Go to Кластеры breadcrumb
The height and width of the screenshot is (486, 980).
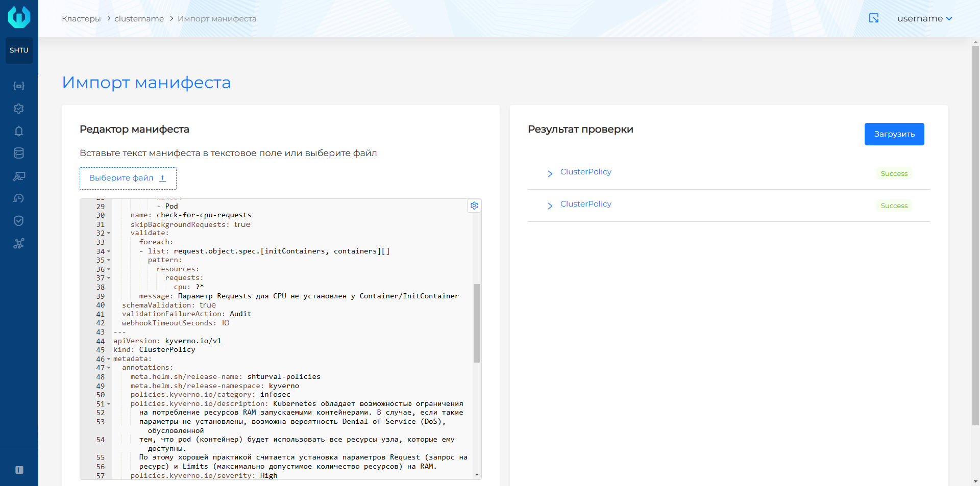click(x=81, y=19)
